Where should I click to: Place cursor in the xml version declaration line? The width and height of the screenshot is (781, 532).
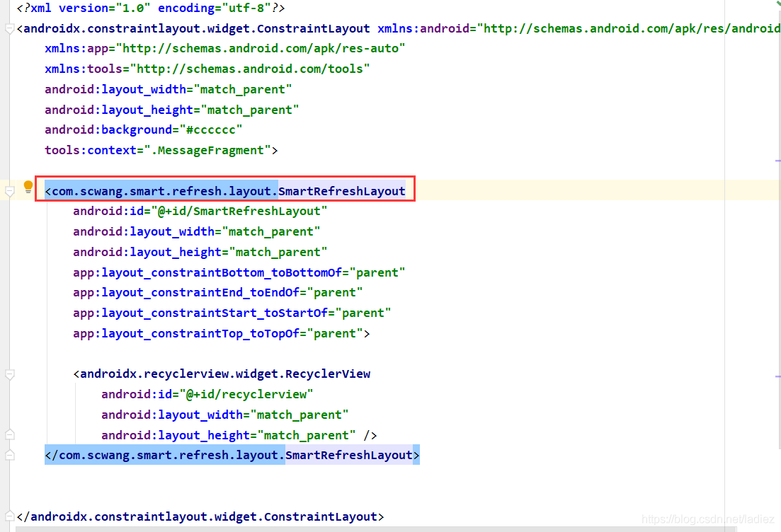click(151, 8)
